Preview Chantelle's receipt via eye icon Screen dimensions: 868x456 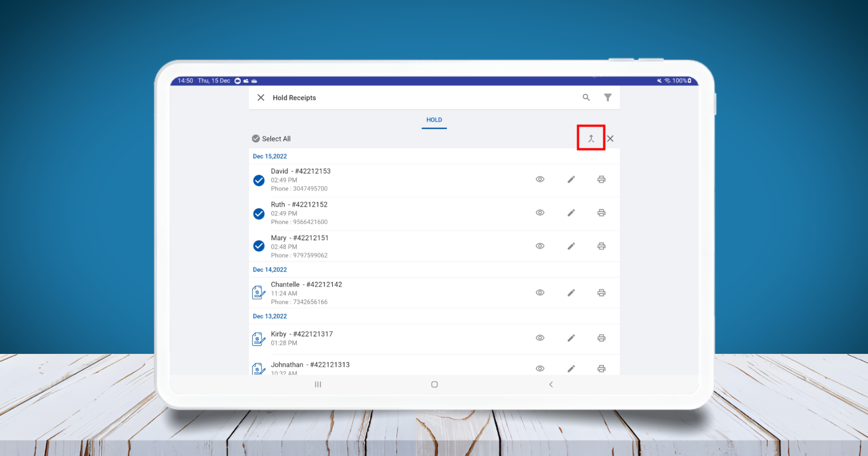(x=540, y=293)
